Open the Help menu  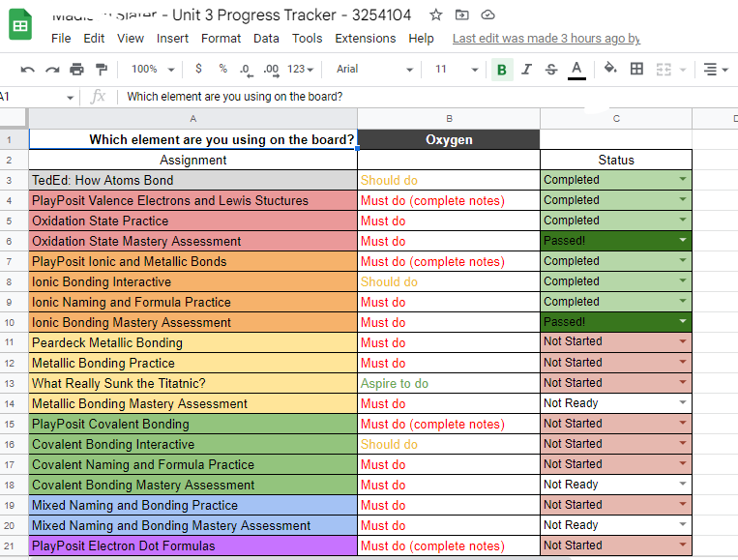click(x=422, y=39)
